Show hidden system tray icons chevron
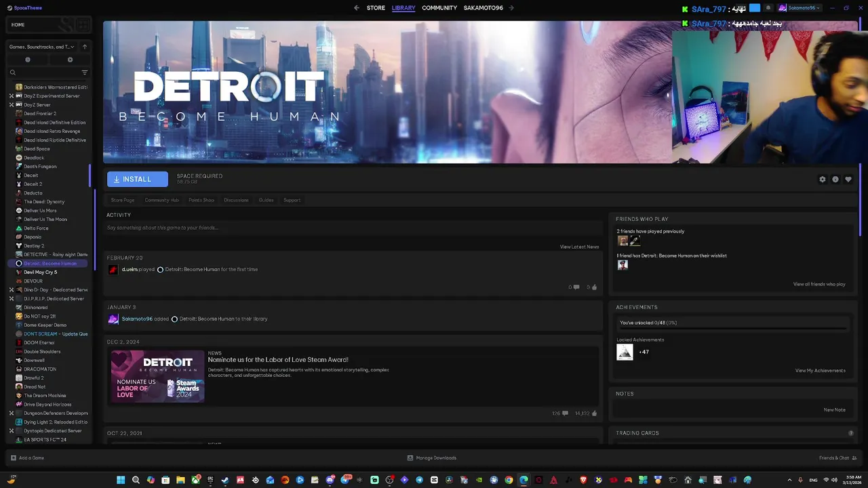868x488 pixels. pos(789,480)
